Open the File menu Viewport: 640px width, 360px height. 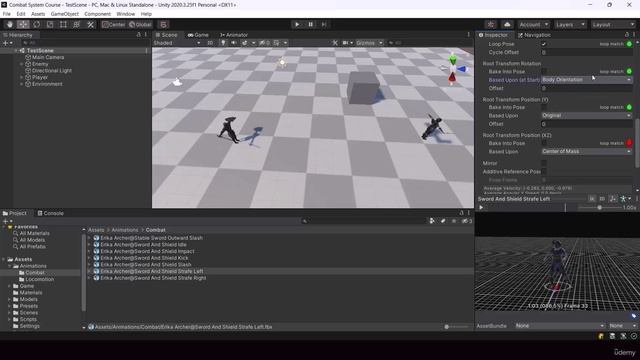[x=7, y=14]
